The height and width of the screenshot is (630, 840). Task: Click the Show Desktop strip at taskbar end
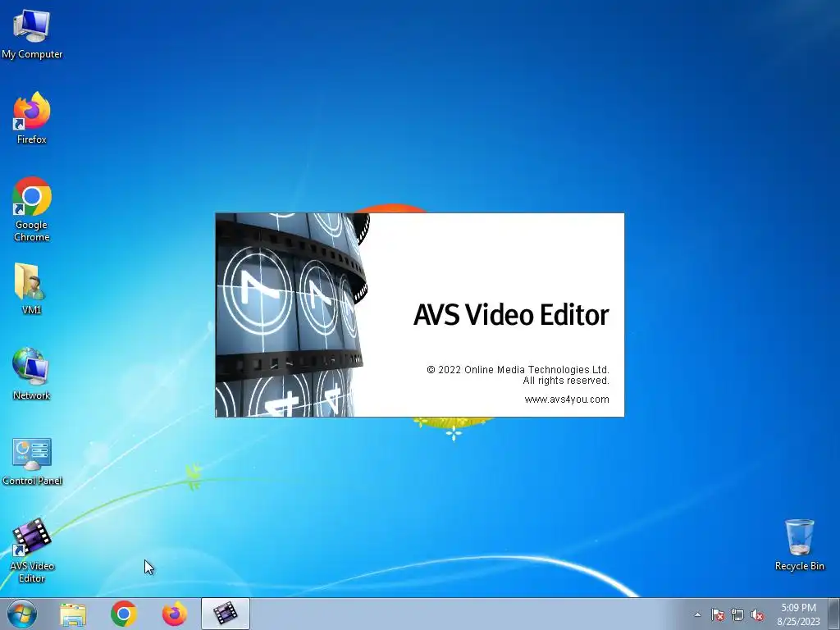835,614
